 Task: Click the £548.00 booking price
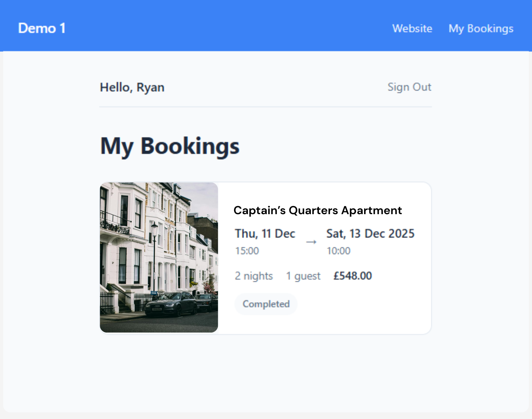click(352, 276)
